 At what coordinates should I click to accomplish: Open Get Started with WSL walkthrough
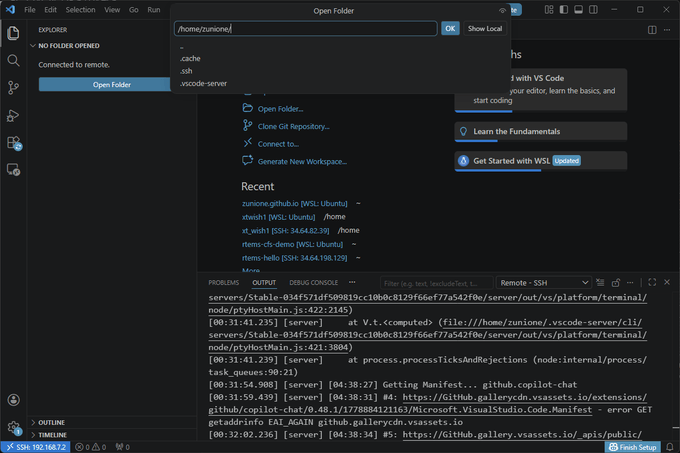click(541, 161)
